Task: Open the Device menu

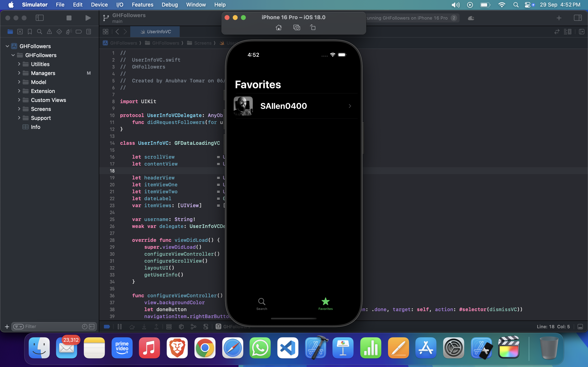Action: pos(99,5)
